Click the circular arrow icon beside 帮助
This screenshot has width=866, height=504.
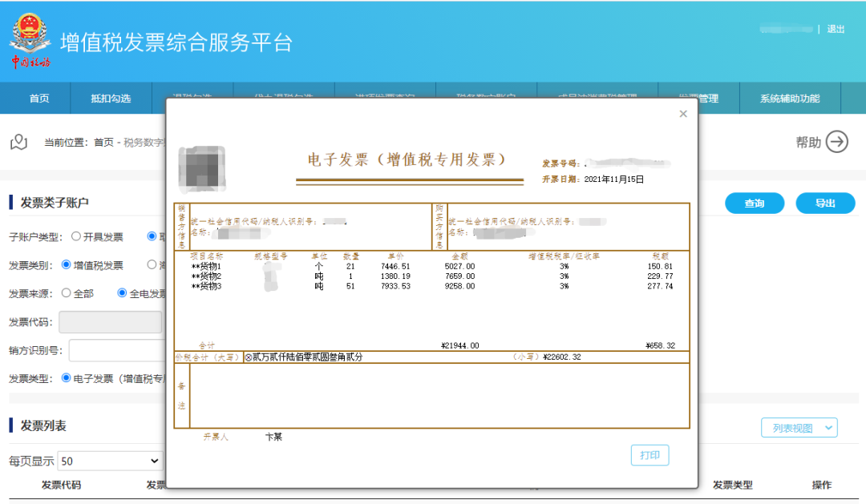[837, 141]
